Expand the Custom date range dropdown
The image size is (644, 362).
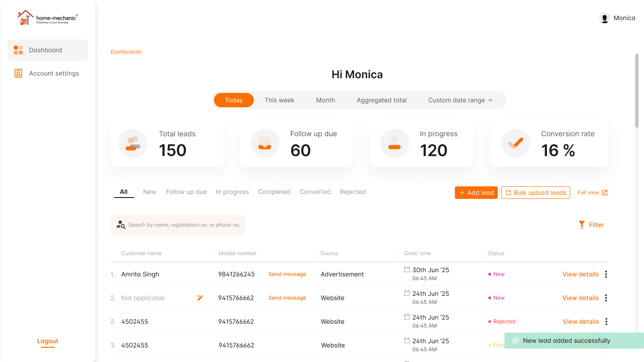coord(460,100)
